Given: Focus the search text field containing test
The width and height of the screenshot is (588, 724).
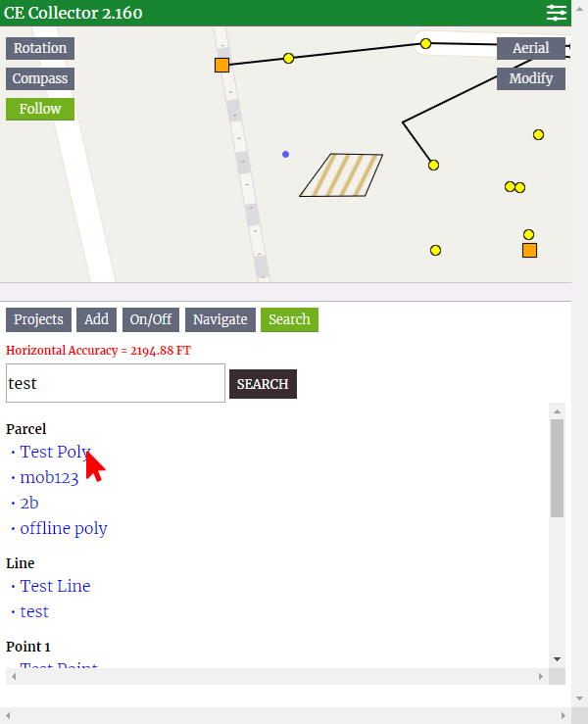Looking at the screenshot, I should [116, 383].
